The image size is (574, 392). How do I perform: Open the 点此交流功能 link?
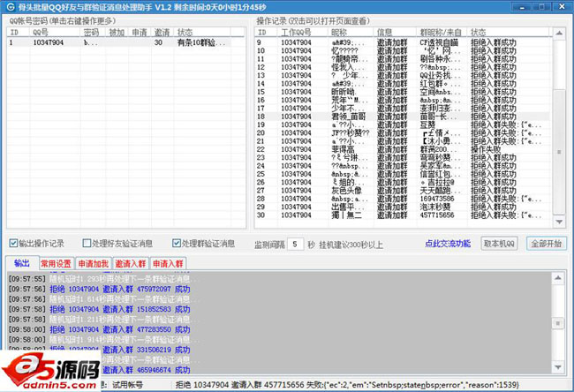[447, 244]
